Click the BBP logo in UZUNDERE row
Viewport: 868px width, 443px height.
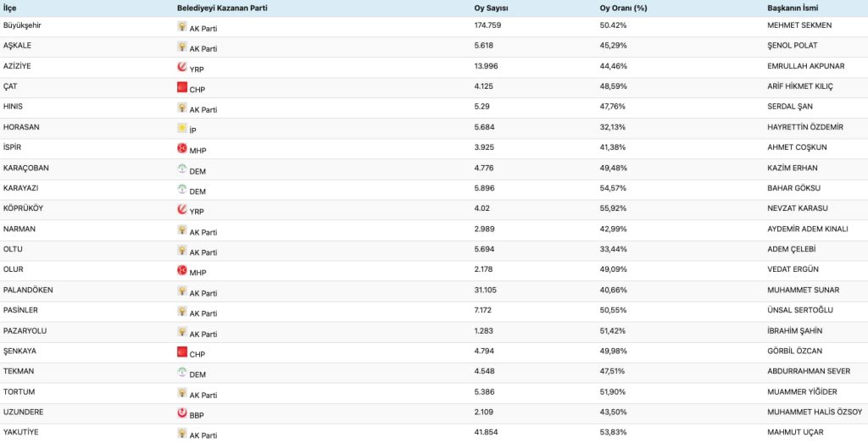click(181, 413)
